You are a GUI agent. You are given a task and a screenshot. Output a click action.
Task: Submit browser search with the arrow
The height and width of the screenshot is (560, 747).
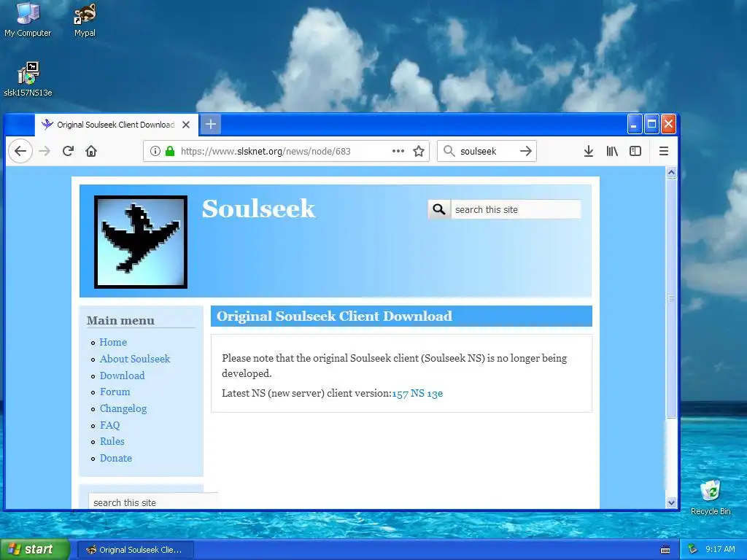click(525, 151)
